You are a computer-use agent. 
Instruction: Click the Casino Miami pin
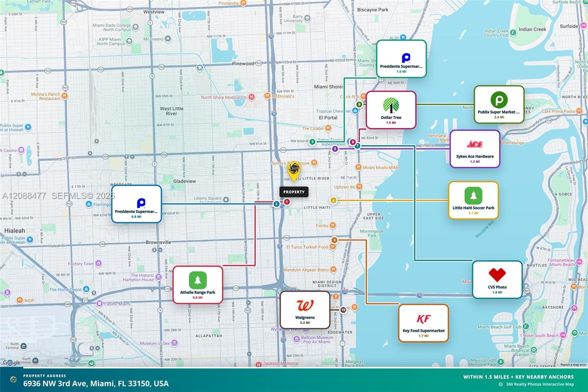[x=99, y=304]
